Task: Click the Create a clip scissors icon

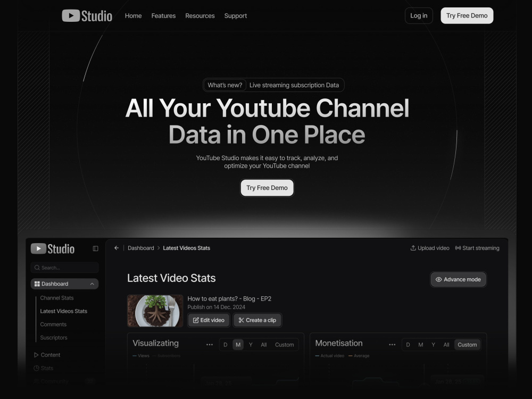Action: (x=241, y=320)
